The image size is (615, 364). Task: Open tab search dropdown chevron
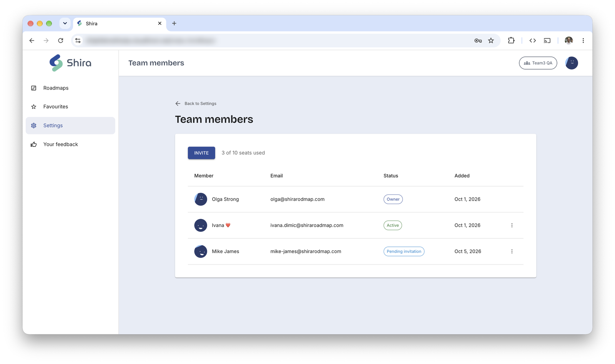pyautogui.click(x=65, y=23)
